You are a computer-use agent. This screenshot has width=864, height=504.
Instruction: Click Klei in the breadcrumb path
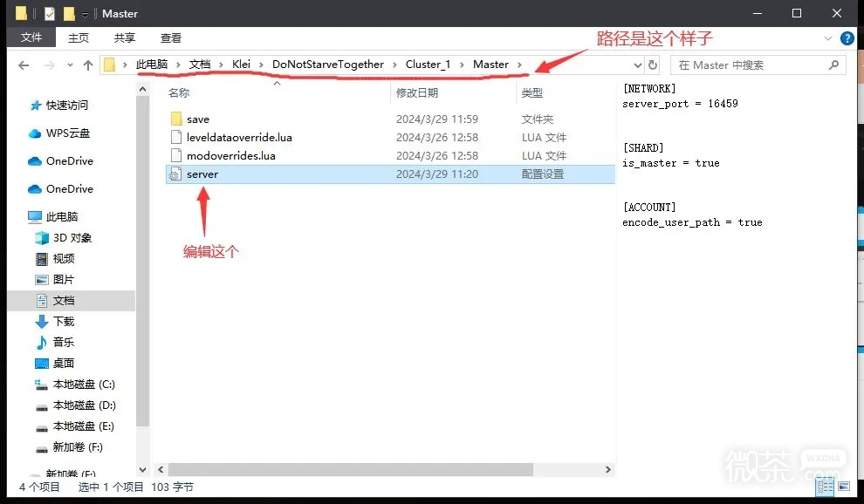tap(242, 65)
